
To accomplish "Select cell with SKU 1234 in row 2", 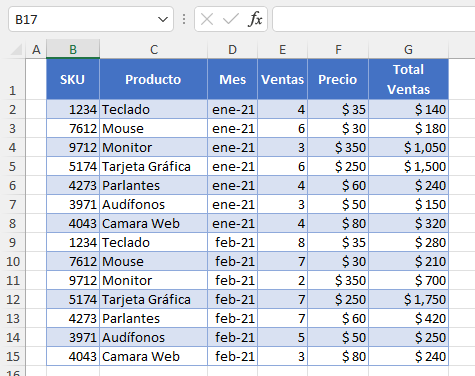I will coord(73,109).
